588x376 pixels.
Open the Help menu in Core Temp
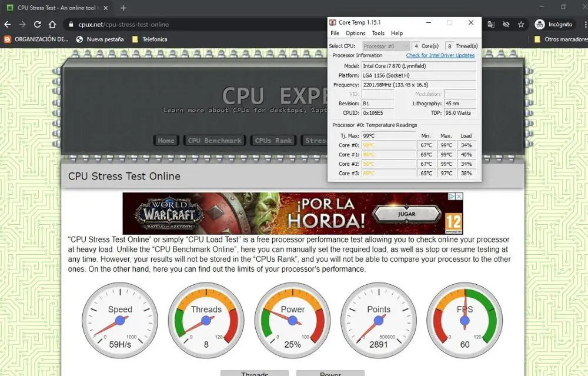click(397, 33)
